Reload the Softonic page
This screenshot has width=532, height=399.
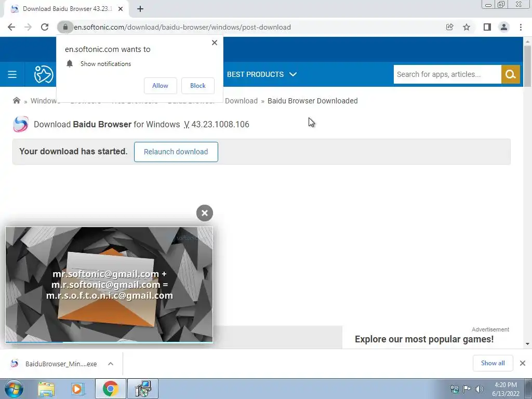[45, 27]
